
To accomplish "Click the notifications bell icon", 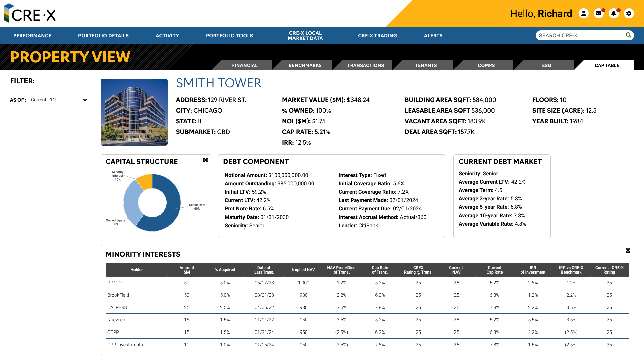I will tap(614, 13).
